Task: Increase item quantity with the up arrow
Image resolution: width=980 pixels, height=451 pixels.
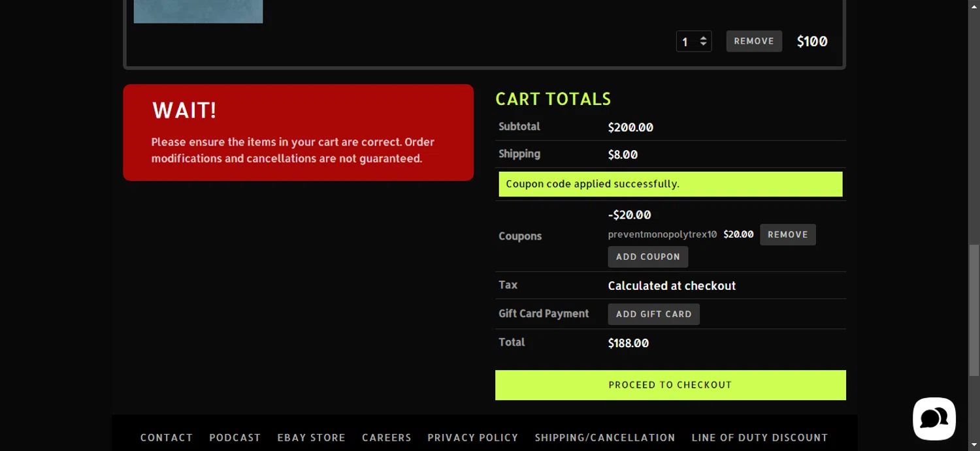Action: click(704, 38)
